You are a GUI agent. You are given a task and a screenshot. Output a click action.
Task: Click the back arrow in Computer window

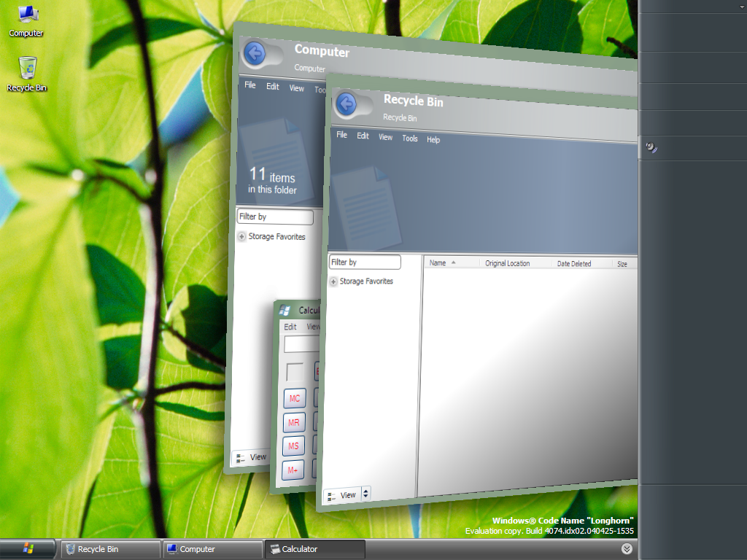click(x=255, y=52)
